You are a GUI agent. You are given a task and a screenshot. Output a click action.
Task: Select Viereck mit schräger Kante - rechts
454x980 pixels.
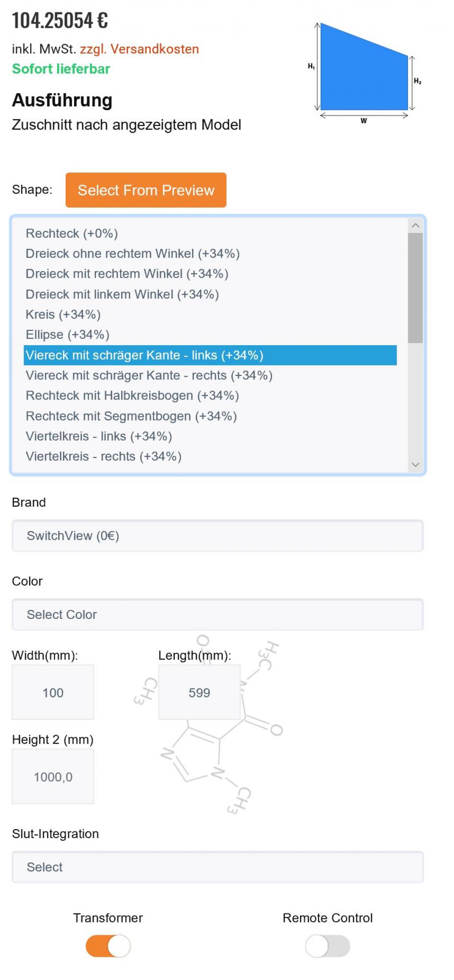click(149, 375)
